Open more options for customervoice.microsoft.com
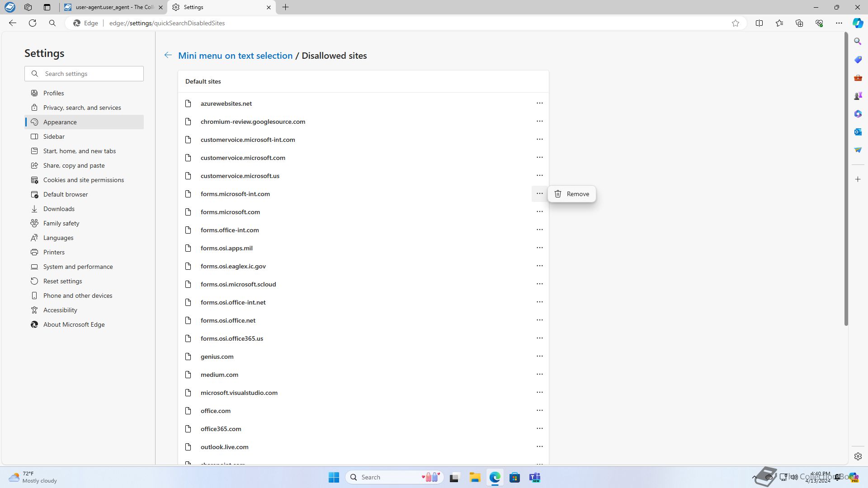Screen dimensions: 868x488 click(x=539, y=158)
